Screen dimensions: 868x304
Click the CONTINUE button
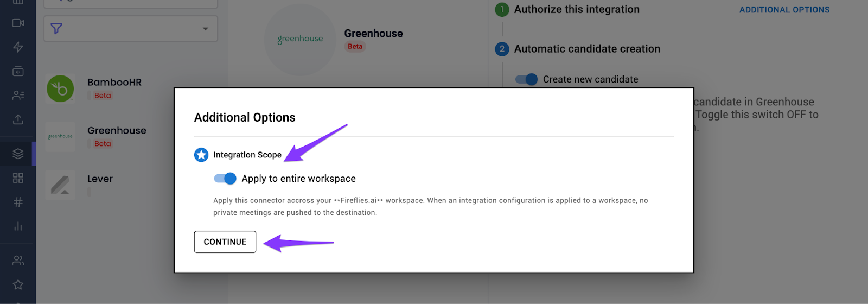(x=225, y=242)
